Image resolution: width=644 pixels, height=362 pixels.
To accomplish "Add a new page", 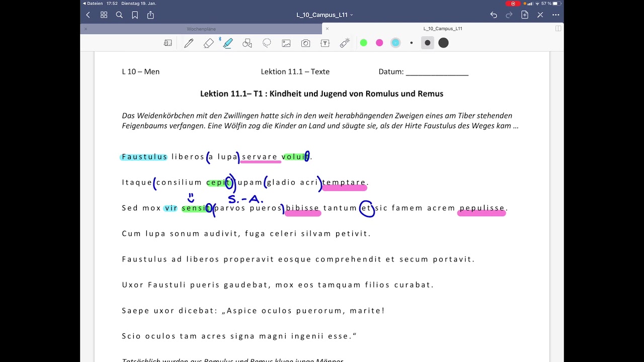I will (525, 15).
